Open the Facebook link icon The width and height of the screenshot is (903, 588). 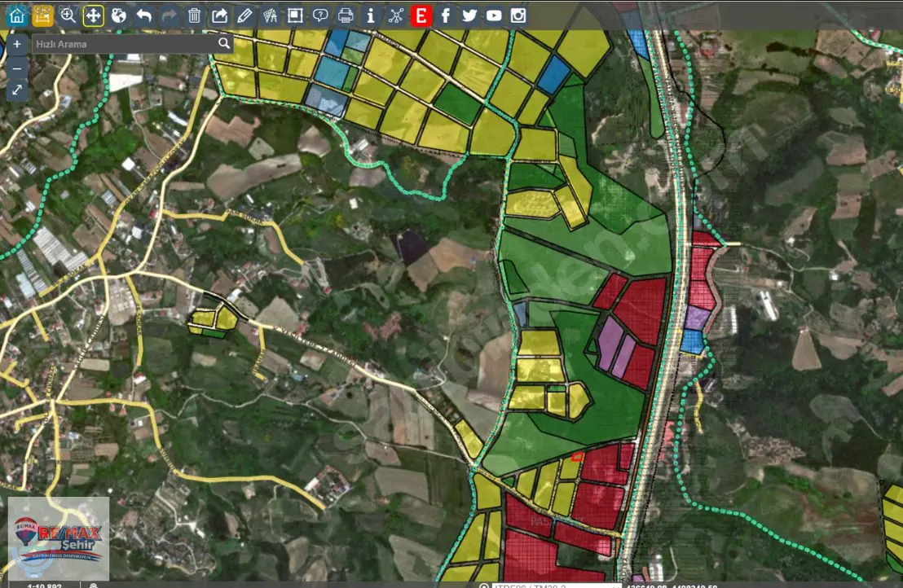coord(446,15)
